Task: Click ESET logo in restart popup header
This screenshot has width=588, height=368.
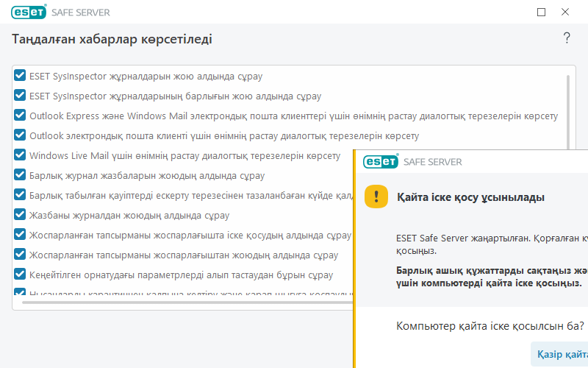Action: click(381, 161)
